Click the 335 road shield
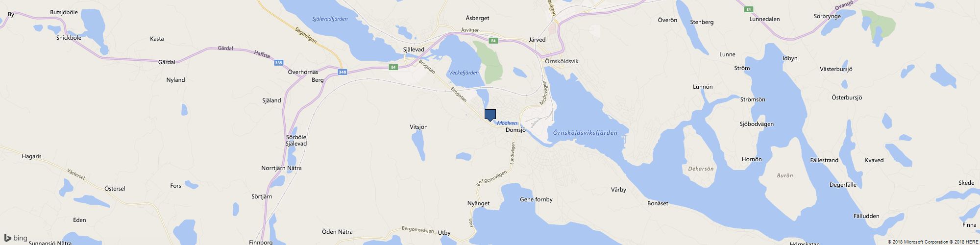The width and height of the screenshot is (980, 245). point(279,63)
